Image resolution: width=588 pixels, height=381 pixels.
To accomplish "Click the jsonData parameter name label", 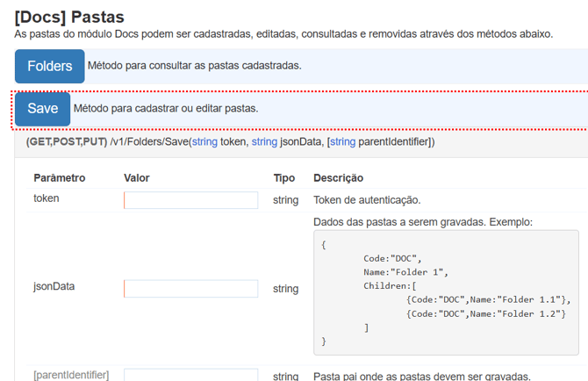I will pyautogui.click(x=54, y=286).
